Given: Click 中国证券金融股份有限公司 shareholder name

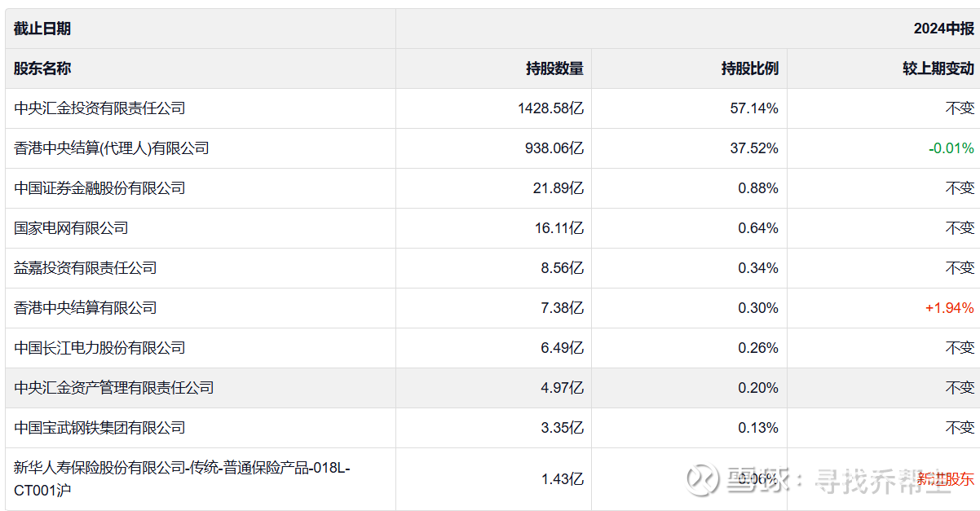Looking at the screenshot, I should click(99, 188).
